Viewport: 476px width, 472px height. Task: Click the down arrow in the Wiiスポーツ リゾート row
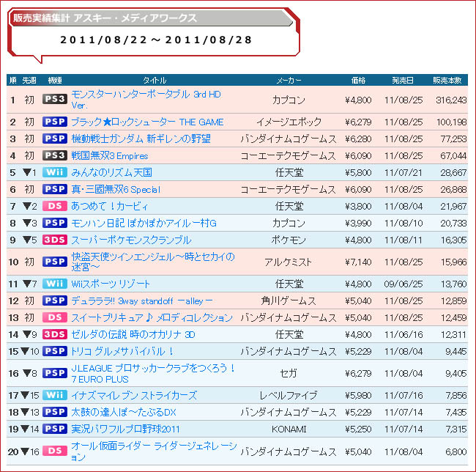[27, 284]
